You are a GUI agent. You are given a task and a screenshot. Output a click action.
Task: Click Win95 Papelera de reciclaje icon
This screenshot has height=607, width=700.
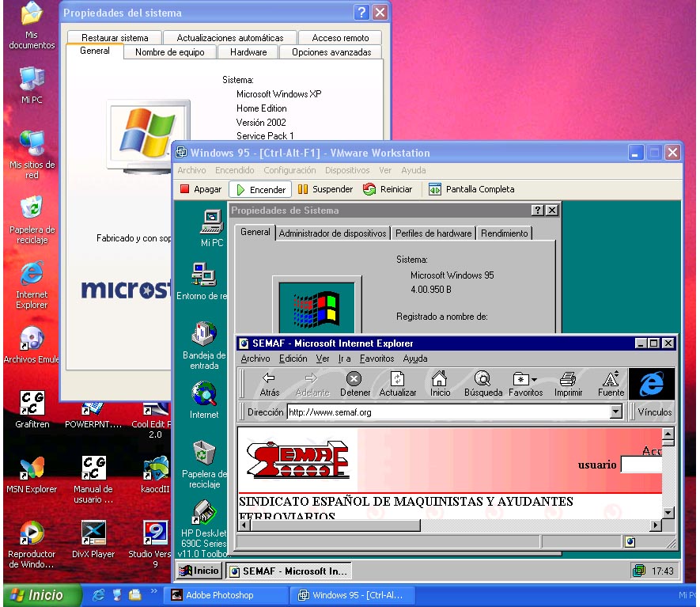pos(204,465)
